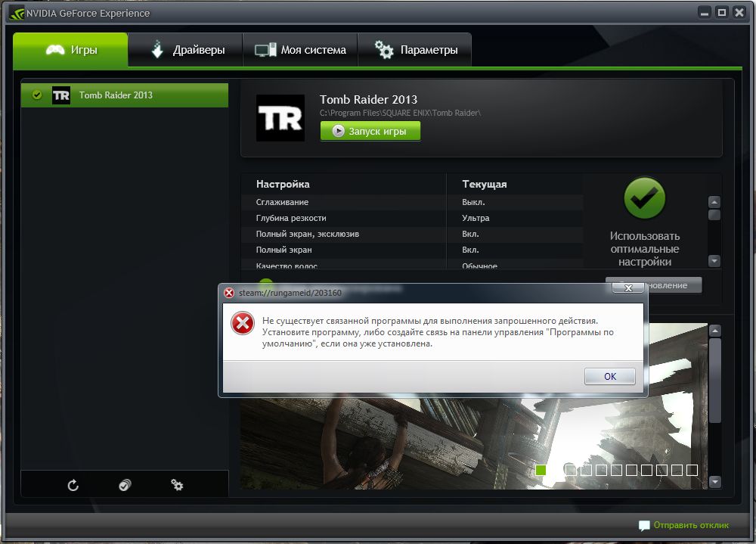The width and height of the screenshot is (756, 544).
Task: Select the last screenshot indicator square
Action: coord(692,470)
